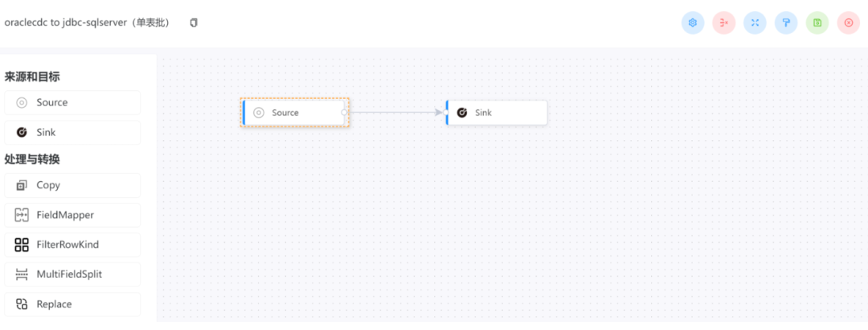Image resolution: width=868 pixels, height=330 pixels.
Task: Click the Source node on the canvas
Action: (x=293, y=113)
